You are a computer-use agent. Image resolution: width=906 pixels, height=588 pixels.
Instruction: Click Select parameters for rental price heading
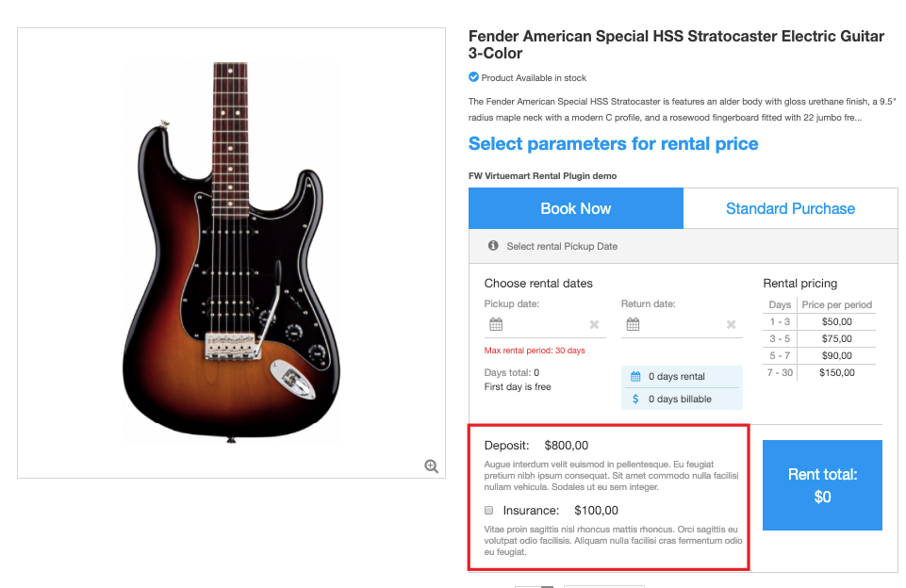coord(613,144)
